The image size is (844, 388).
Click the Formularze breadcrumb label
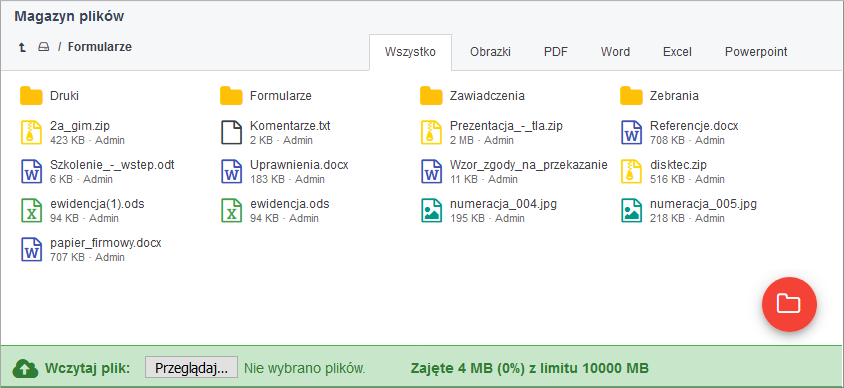tap(100, 47)
